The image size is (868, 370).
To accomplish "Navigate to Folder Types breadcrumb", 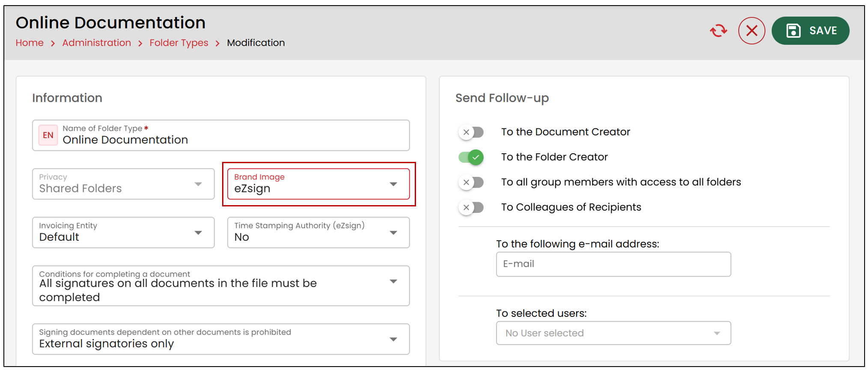I will coord(179,43).
